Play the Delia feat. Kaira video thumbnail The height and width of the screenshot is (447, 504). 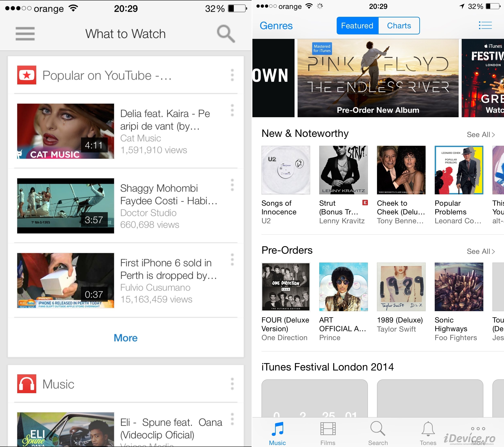click(66, 131)
